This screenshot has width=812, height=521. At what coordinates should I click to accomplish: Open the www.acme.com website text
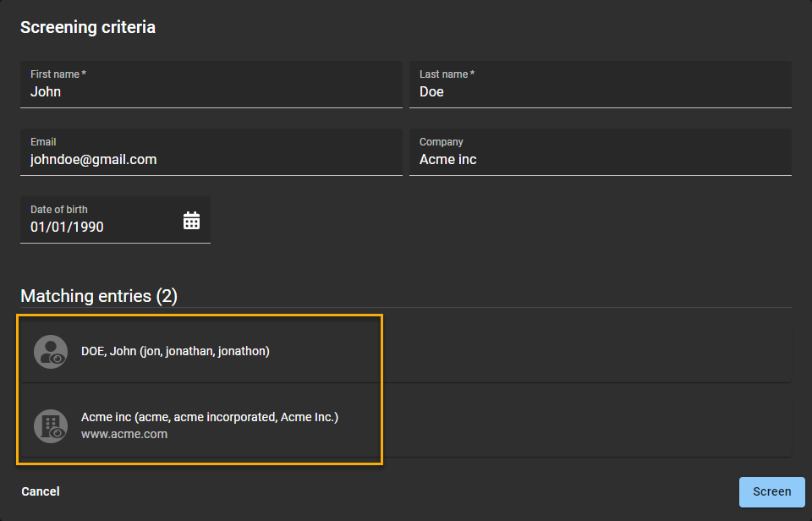pos(124,435)
